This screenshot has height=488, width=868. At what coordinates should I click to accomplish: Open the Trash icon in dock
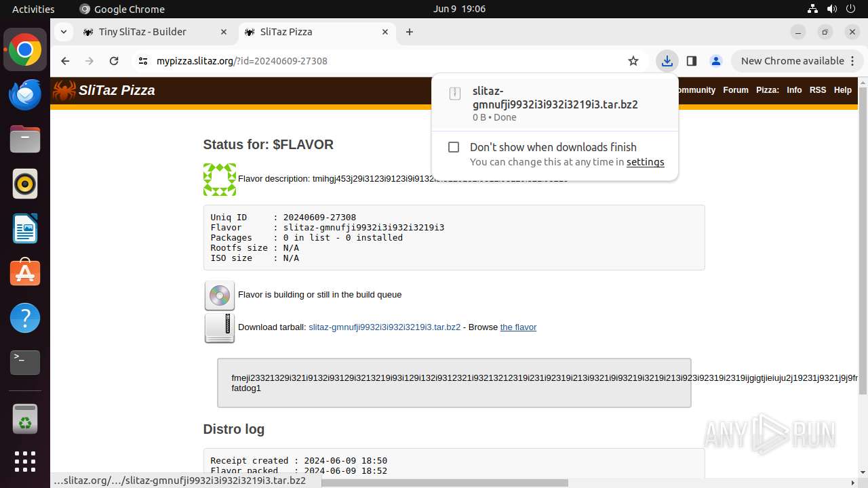tap(25, 419)
